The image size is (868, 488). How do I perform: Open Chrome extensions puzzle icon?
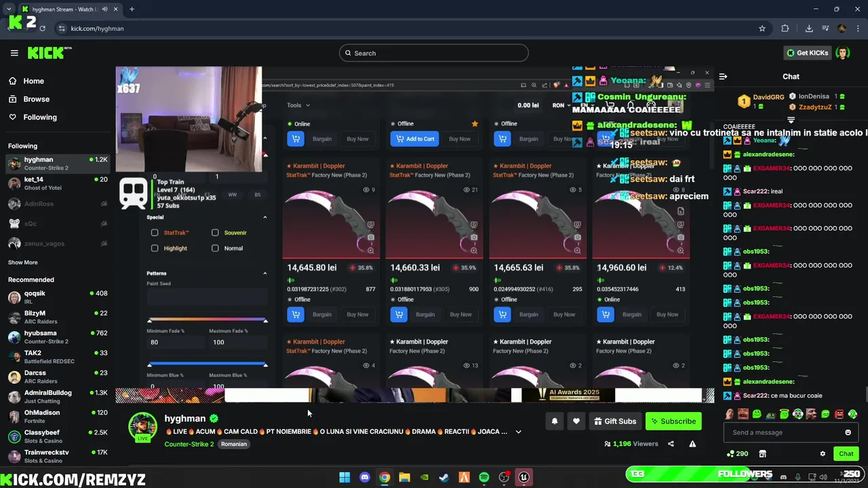(785, 28)
